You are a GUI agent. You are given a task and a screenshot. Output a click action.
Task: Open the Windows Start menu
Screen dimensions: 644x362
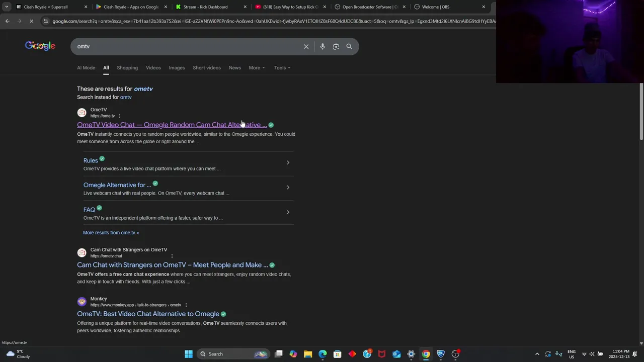188,354
